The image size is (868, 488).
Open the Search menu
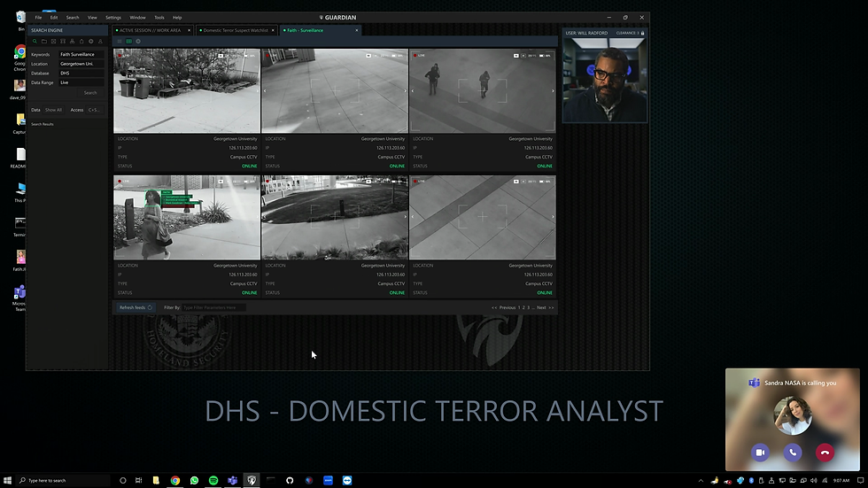73,18
